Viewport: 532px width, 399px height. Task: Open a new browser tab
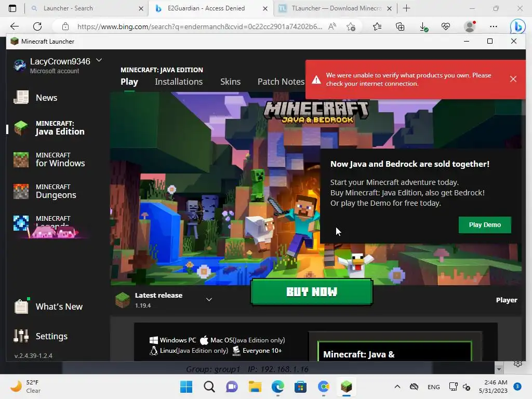tap(406, 8)
